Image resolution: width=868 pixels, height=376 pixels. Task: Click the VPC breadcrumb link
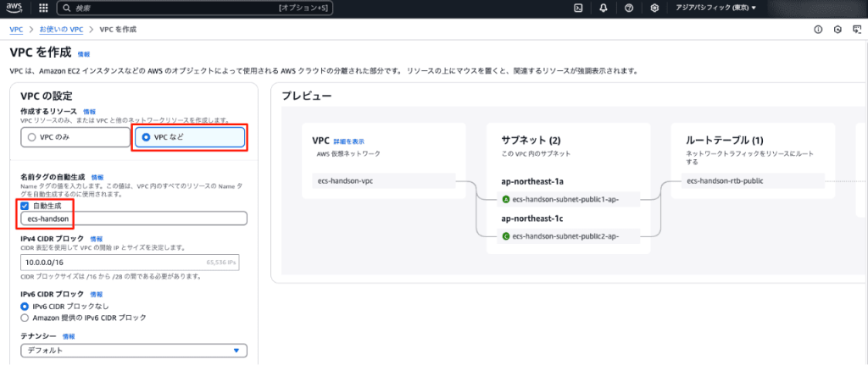16,30
